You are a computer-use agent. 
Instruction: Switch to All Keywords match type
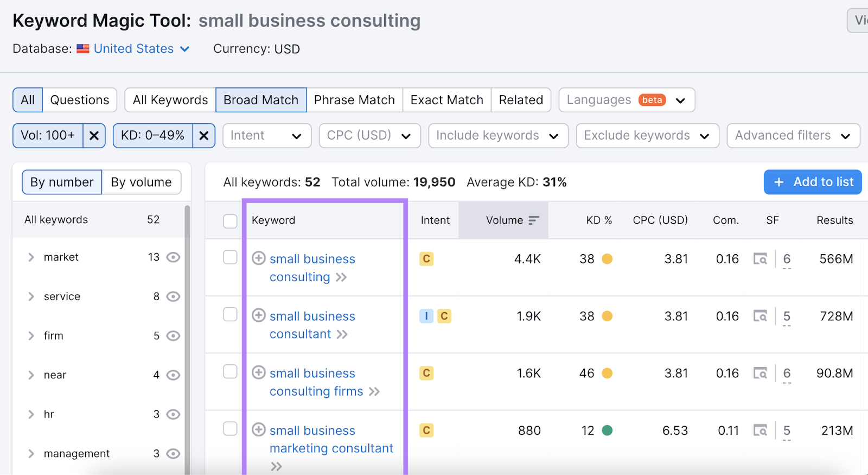[170, 100]
